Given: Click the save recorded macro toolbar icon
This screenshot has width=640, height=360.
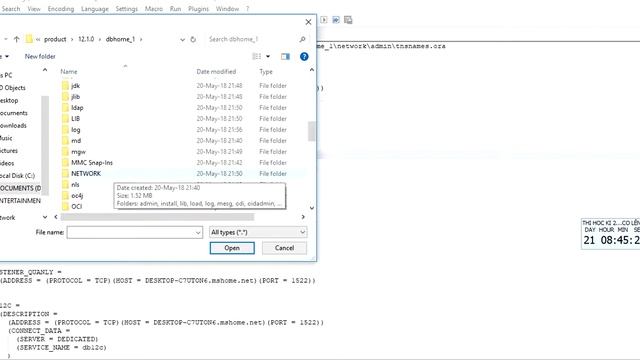Looking at the screenshot, I should [x=348, y=20].
